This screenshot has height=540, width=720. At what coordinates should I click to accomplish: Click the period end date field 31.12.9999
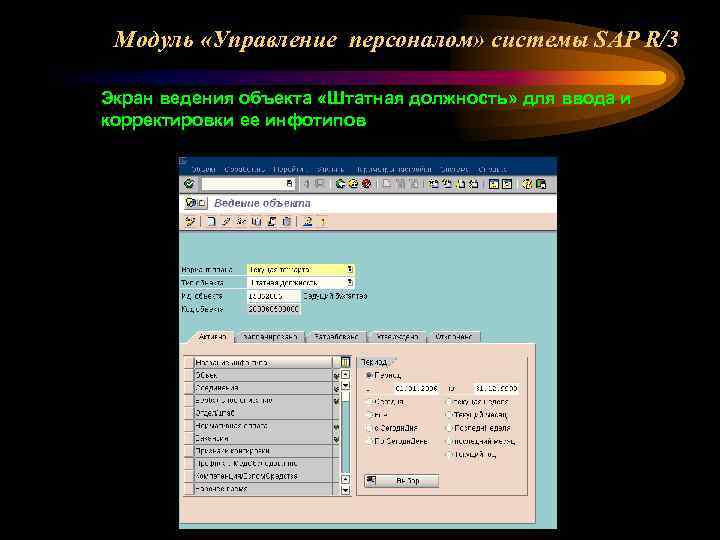(x=496, y=388)
